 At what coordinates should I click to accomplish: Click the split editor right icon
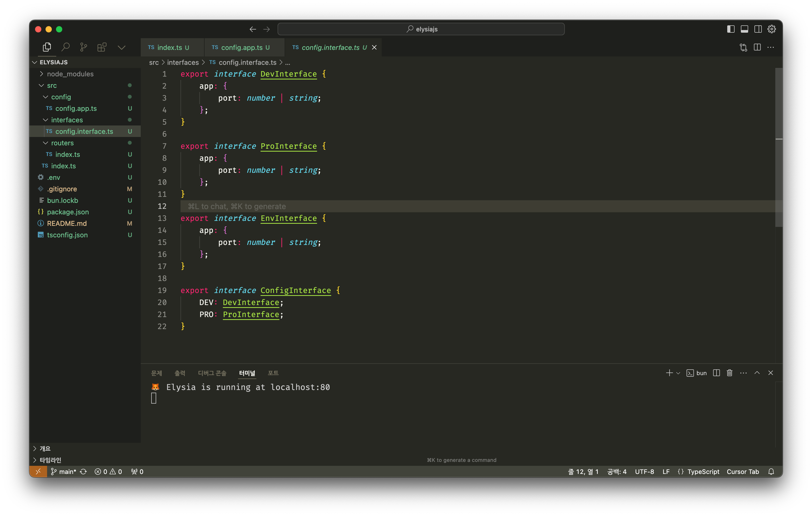tap(757, 47)
